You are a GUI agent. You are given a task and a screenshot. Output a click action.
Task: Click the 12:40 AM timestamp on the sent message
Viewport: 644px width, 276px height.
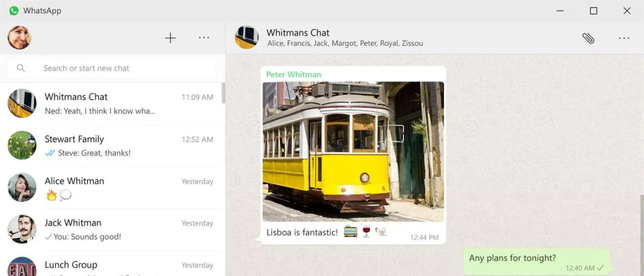click(x=580, y=268)
